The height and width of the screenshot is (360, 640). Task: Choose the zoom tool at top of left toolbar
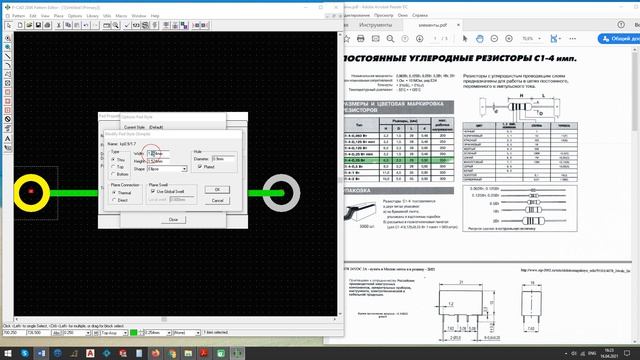click(x=8, y=38)
